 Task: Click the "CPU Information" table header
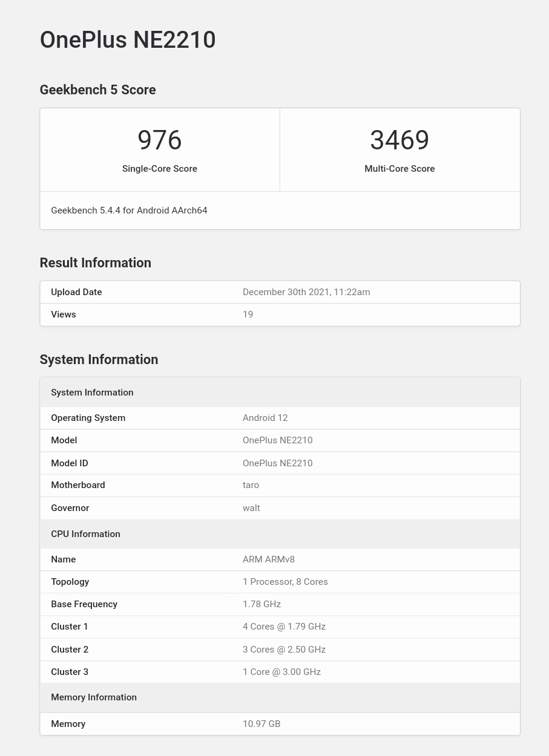click(x=280, y=534)
